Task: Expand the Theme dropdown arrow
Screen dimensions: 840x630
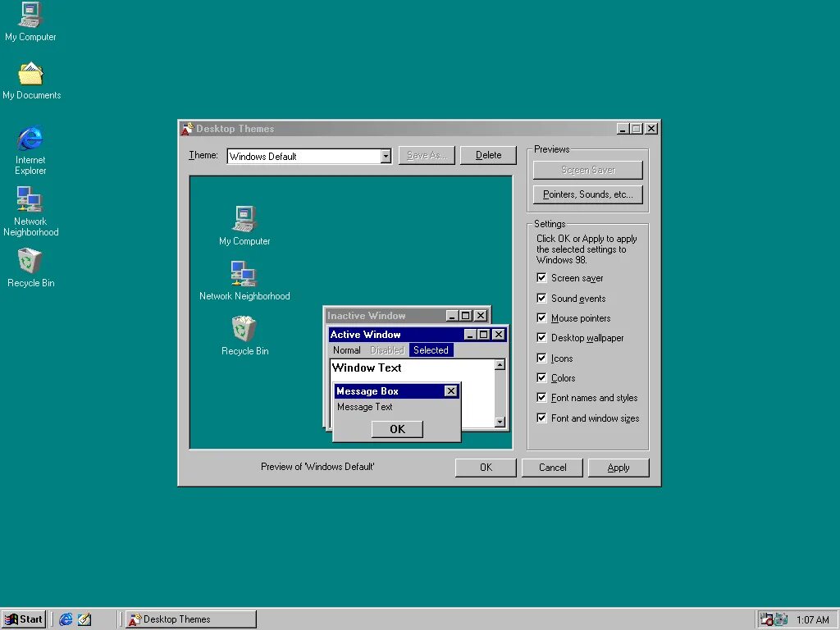Action: (x=386, y=156)
